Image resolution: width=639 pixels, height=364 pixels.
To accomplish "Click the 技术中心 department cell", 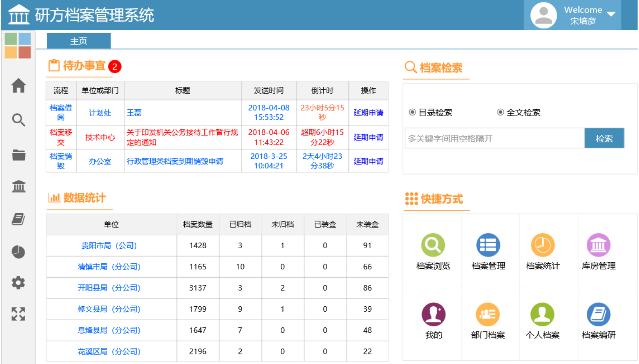I will click(x=100, y=137).
